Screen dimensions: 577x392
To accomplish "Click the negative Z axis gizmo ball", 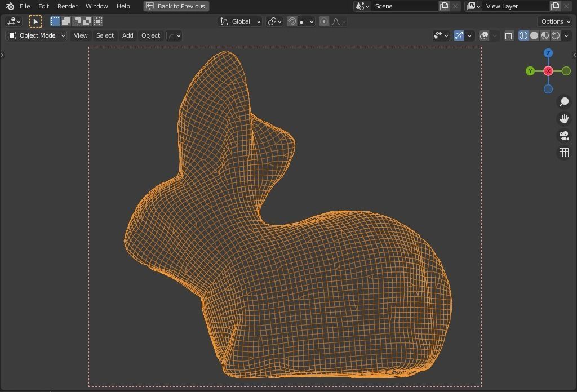I will (x=548, y=89).
